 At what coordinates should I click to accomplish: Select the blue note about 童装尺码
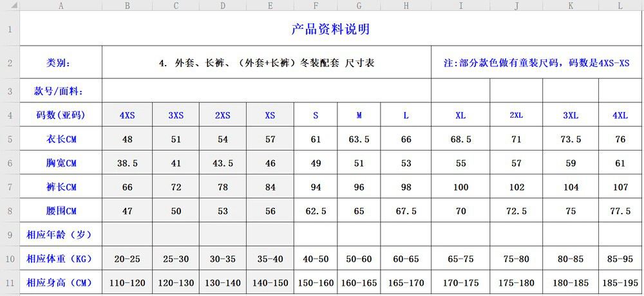pyautogui.click(x=537, y=62)
